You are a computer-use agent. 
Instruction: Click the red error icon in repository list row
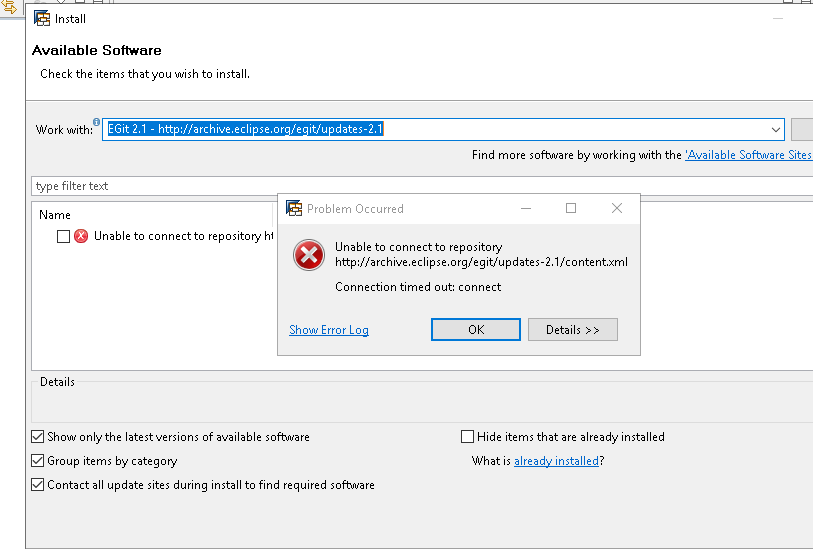(x=81, y=236)
